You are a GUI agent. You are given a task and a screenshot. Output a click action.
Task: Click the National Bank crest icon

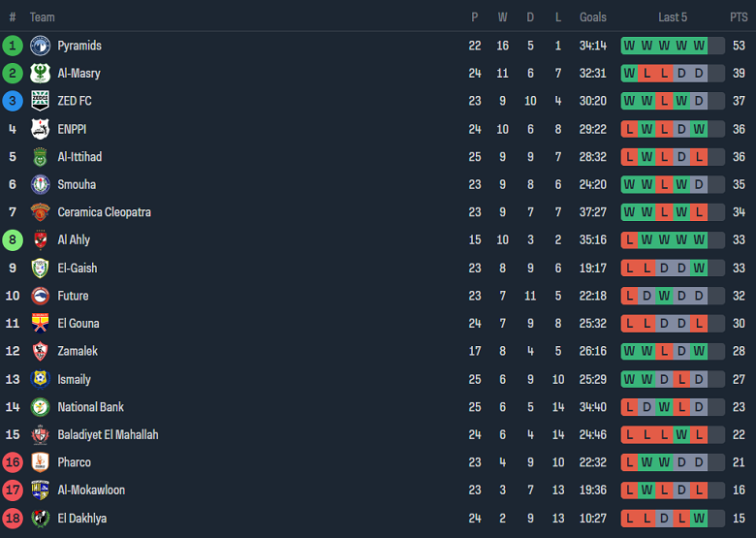point(40,407)
